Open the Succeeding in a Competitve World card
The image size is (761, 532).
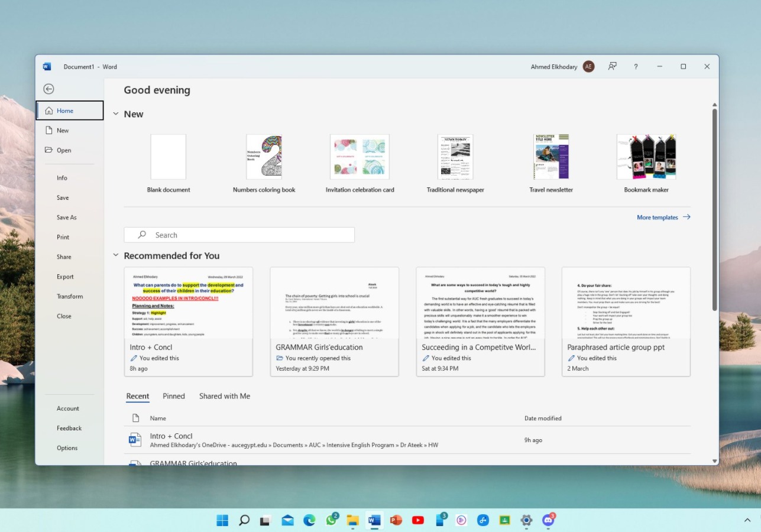tap(481, 322)
